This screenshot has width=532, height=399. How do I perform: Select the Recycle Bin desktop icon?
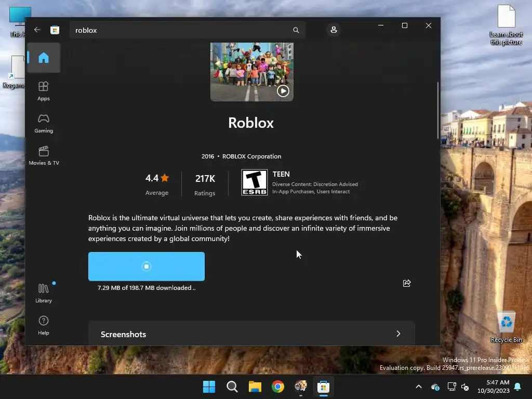(506, 327)
